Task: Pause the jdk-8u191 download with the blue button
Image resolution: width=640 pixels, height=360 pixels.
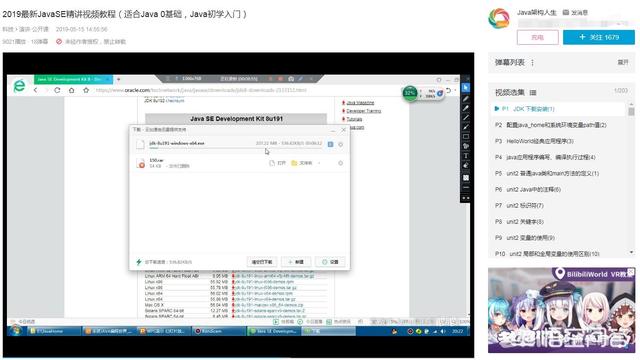Action: tap(330, 144)
